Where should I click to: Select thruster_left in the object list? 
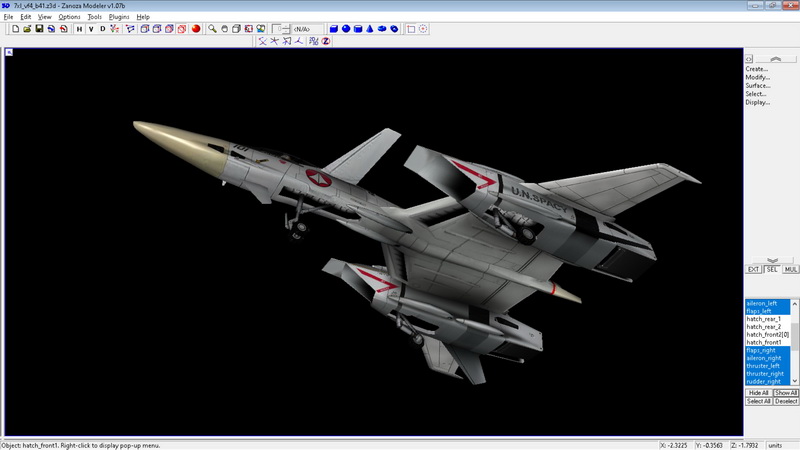[x=768, y=366]
